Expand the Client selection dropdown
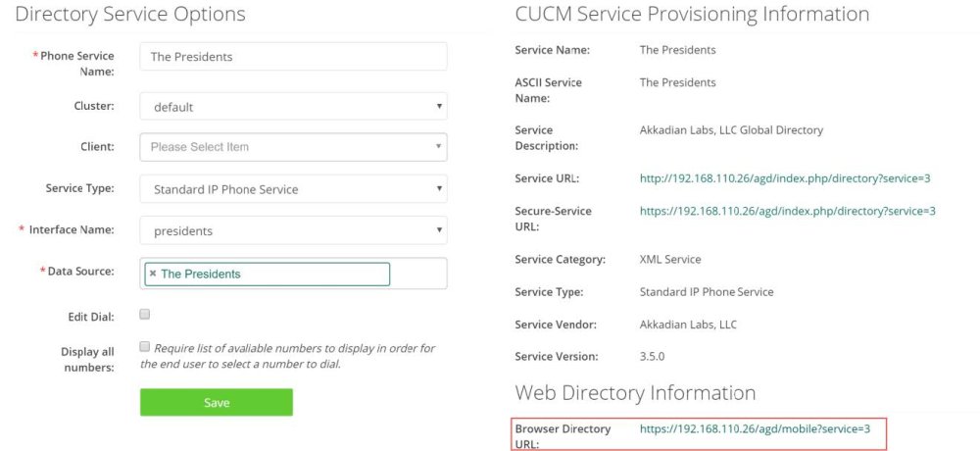 point(293,147)
